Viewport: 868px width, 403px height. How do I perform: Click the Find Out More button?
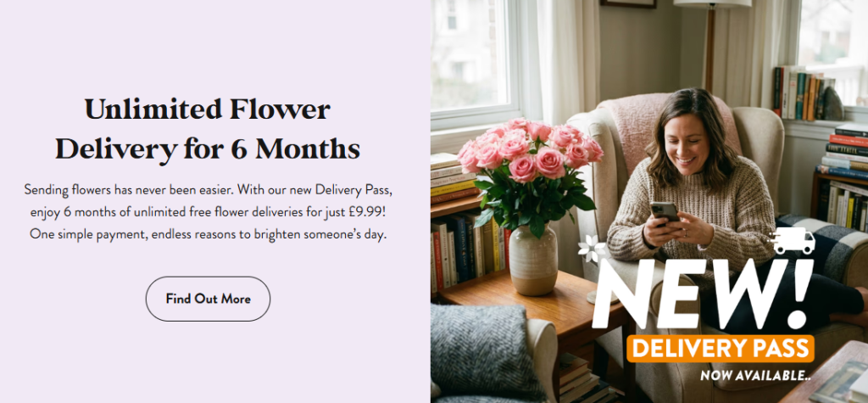coord(208,299)
